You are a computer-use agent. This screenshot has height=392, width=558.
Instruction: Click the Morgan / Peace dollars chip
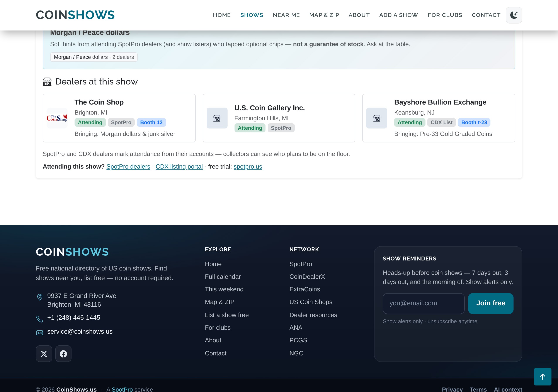(x=94, y=57)
